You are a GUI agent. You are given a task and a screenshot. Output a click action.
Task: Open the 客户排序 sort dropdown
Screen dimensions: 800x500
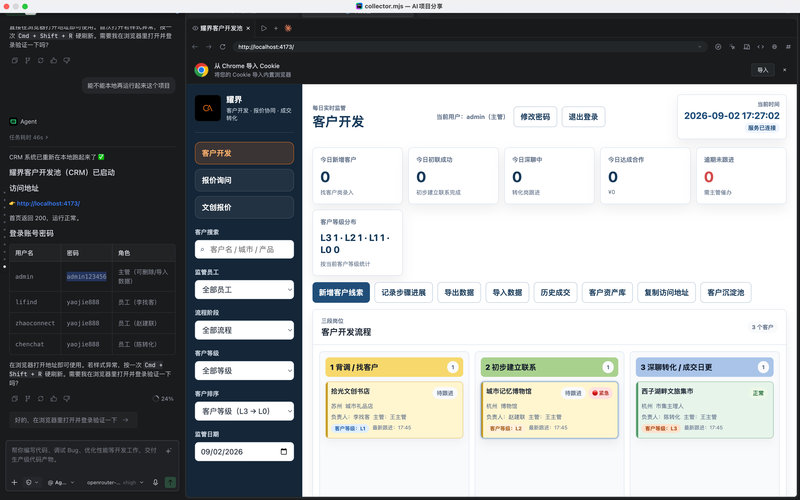tap(244, 411)
